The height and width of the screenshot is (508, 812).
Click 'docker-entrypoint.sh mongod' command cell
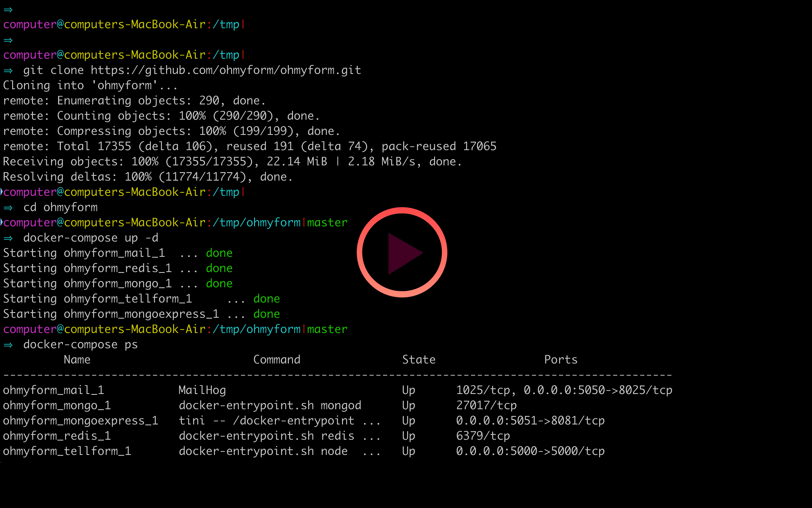pyautogui.click(x=270, y=406)
